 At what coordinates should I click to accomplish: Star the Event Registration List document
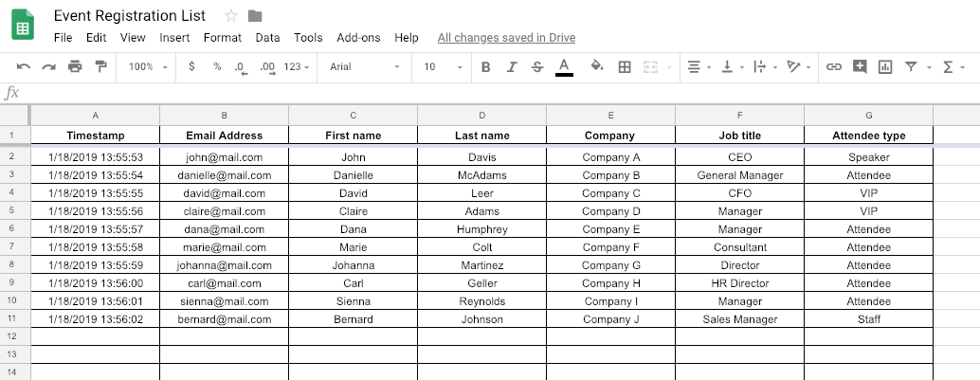pos(231,15)
